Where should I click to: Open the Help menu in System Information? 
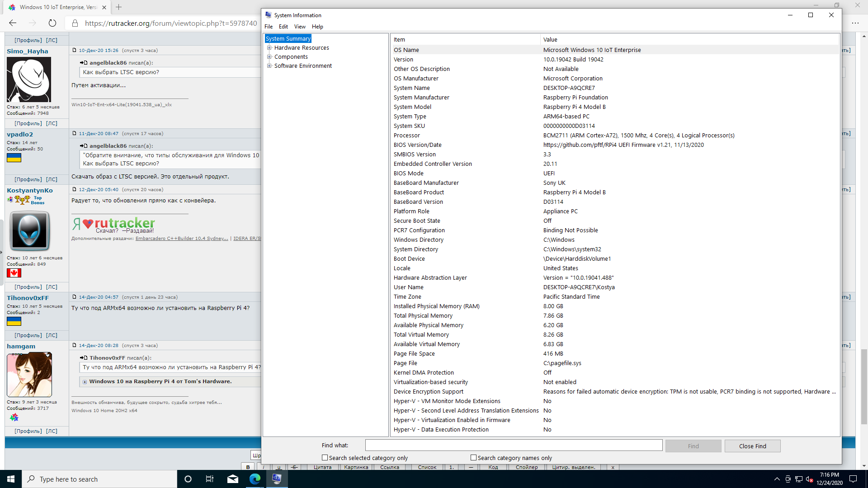(317, 27)
